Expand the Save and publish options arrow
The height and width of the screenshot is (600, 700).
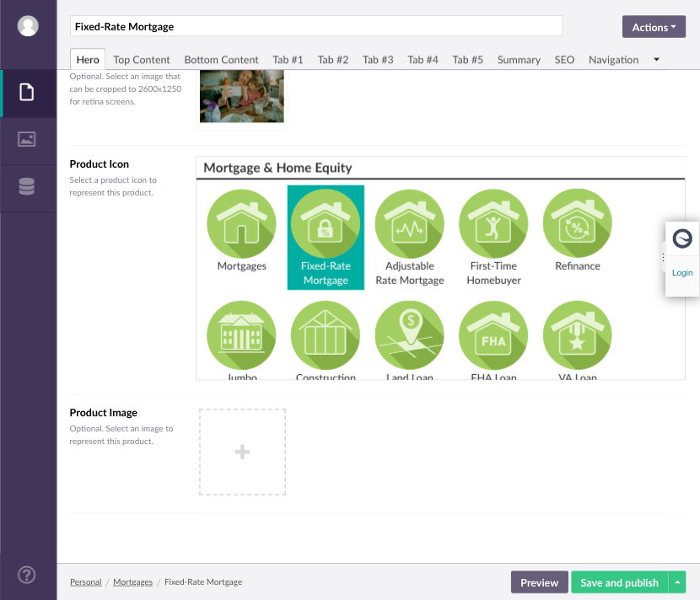click(677, 582)
